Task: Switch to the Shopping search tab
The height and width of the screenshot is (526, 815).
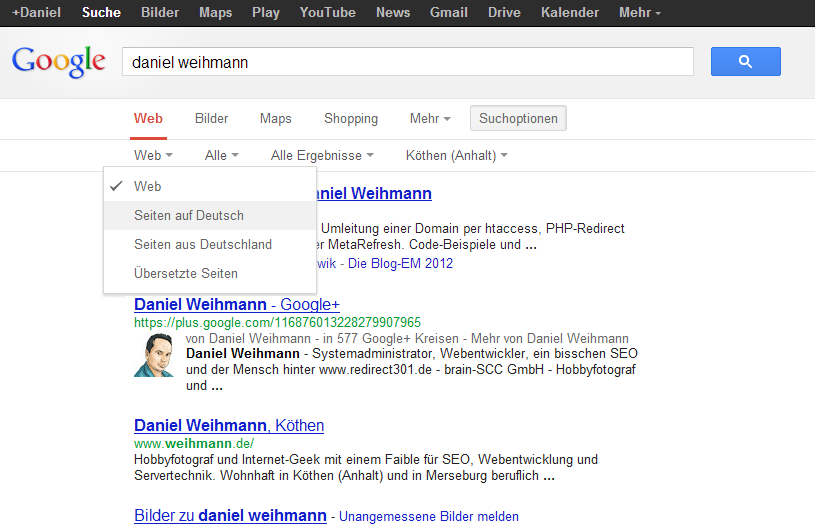Action: 351,119
